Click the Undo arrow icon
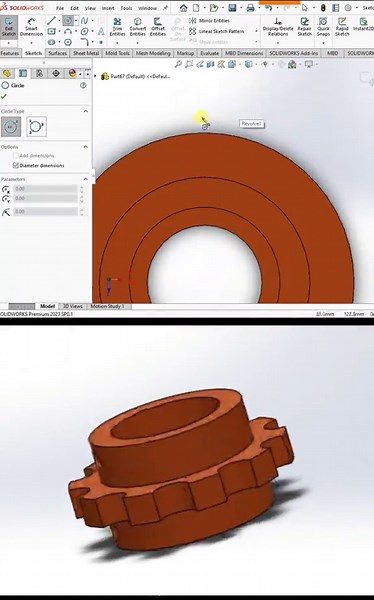This screenshot has height=600, width=374. tap(268, 8)
